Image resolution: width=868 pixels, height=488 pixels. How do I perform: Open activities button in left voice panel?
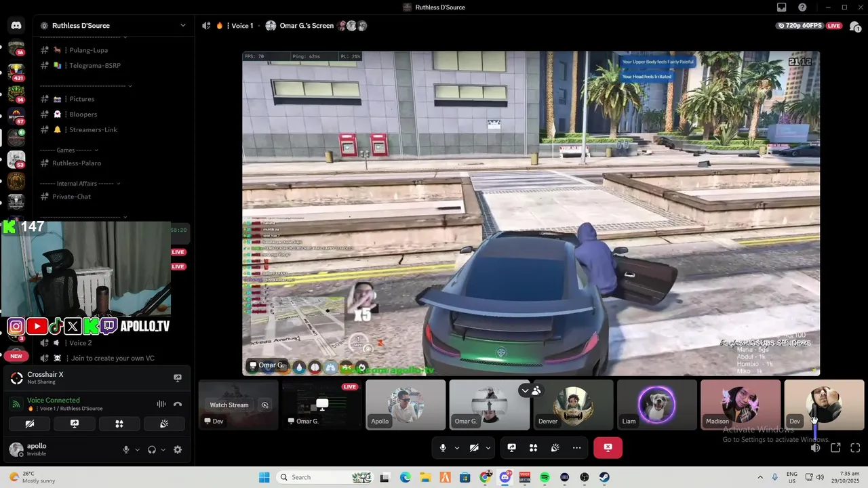tap(119, 424)
